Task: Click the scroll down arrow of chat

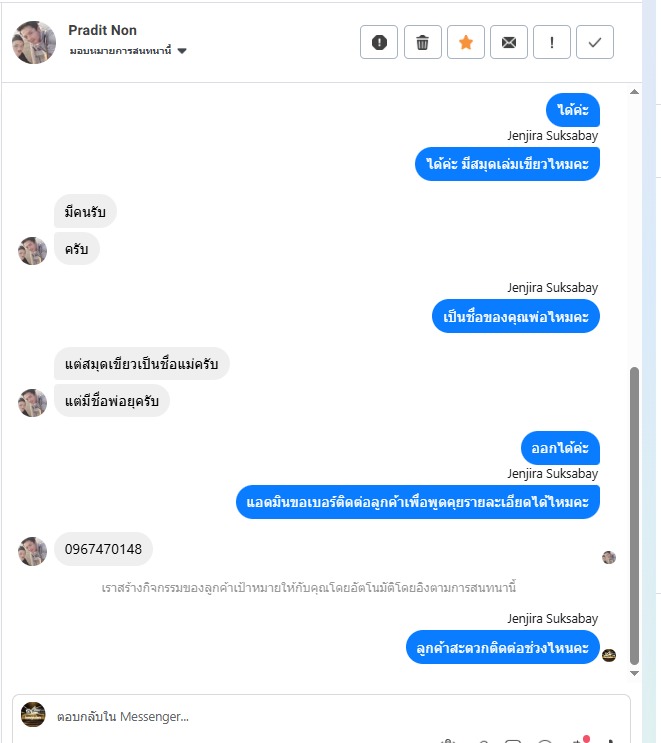Action: [634, 673]
